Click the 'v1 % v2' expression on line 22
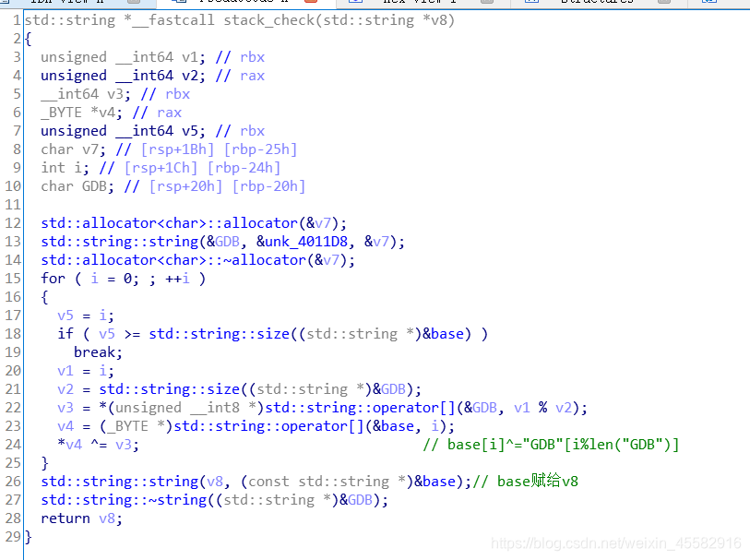Screen dimensions: 750x560 click(x=542, y=408)
